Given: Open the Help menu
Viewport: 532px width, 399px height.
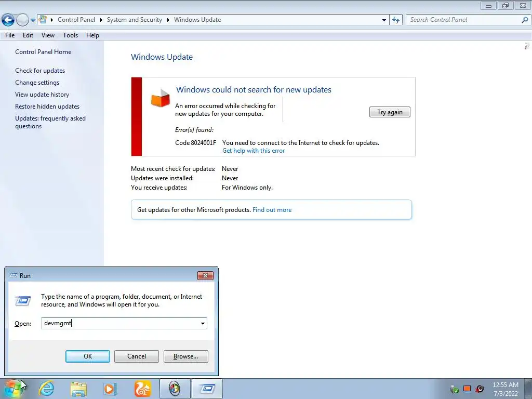Looking at the screenshot, I should tap(92, 35).
